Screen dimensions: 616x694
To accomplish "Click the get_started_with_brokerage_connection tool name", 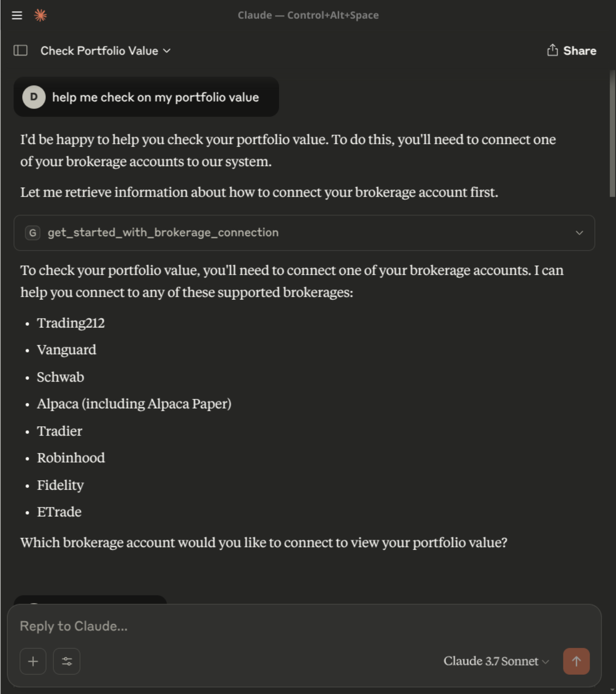I will (x=163, y=233).
